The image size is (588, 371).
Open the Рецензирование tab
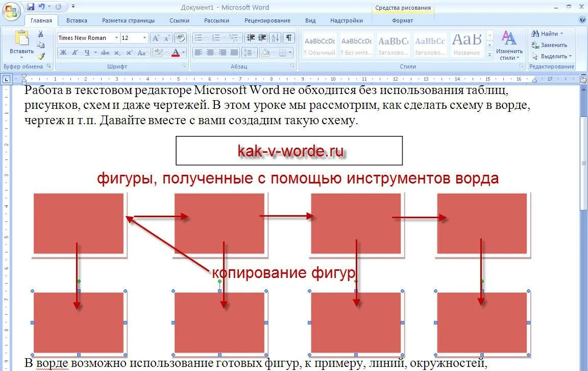click(x=267, y=20)
